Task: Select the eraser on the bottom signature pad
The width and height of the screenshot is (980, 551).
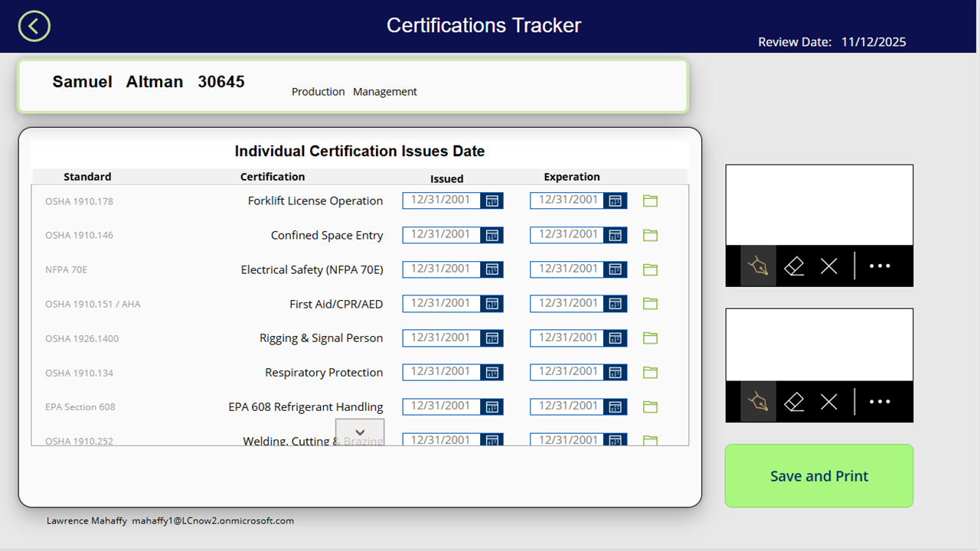Action: point(794,401)
